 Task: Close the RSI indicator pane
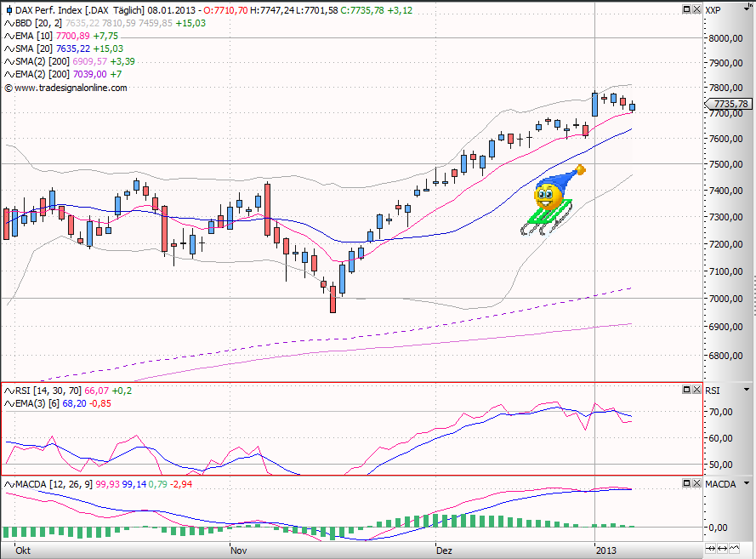696,389
